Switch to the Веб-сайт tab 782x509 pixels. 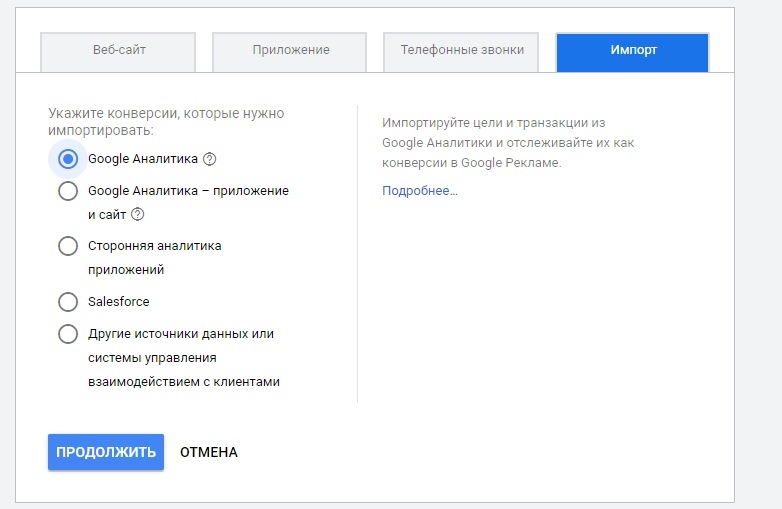[118, 52]
